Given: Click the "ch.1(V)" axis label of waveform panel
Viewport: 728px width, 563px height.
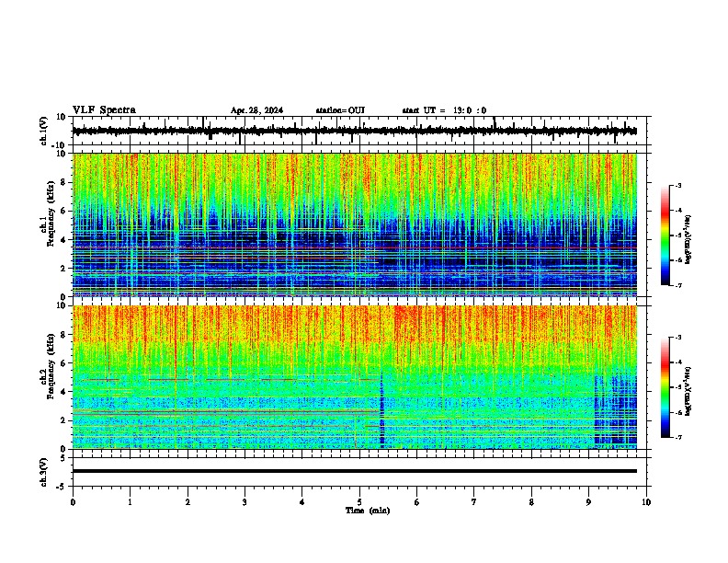Looking at the screenshot, I should pyautogui.click(x=44, y=131).
